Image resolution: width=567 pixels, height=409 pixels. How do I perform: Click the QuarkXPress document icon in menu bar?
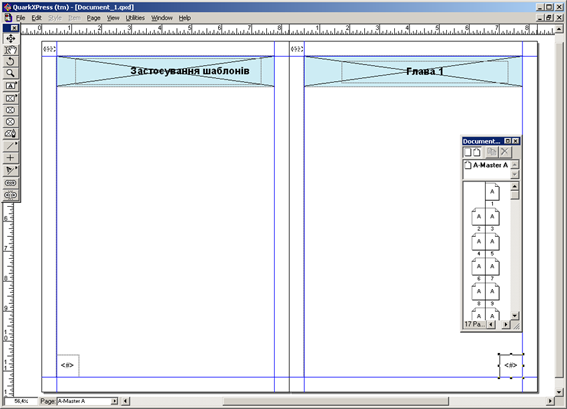click(x=8, y=18)
